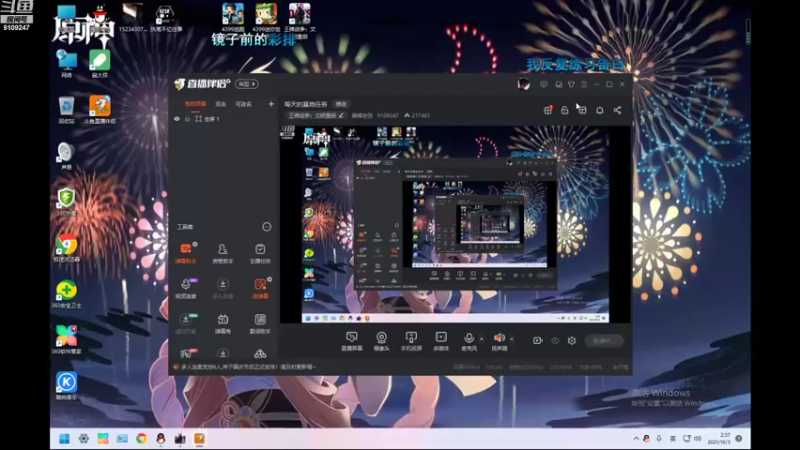Add a new scene with plus button

271,104
